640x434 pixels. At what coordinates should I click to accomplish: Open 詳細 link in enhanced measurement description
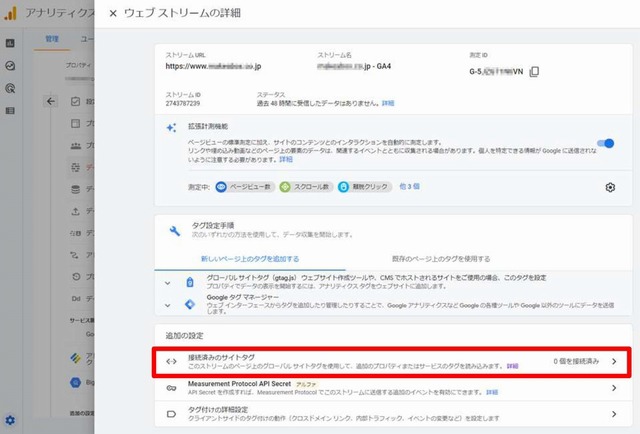tap(286, 159)
